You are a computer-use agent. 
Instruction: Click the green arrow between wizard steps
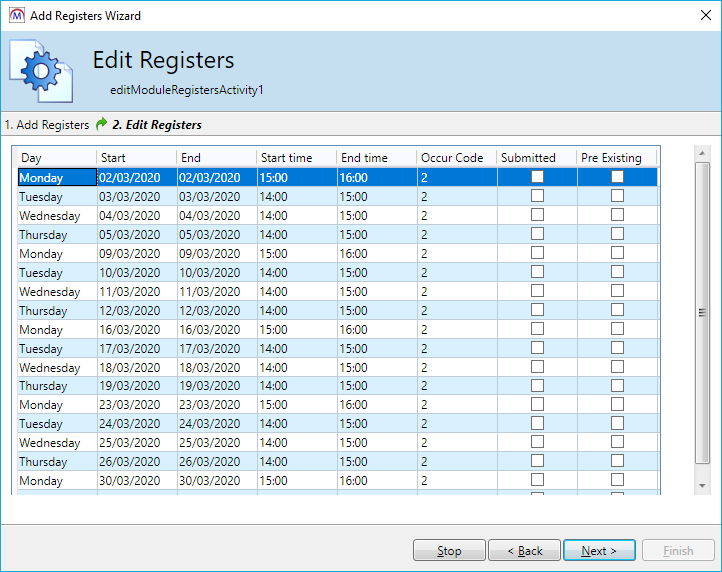pyautogui.click(x=101, y=125)
